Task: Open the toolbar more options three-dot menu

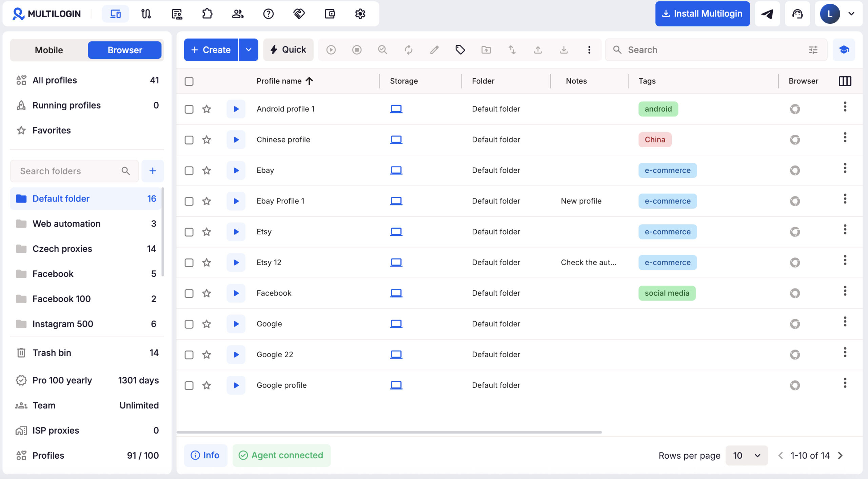Action: pyautogui.click(x=589, y=50)
